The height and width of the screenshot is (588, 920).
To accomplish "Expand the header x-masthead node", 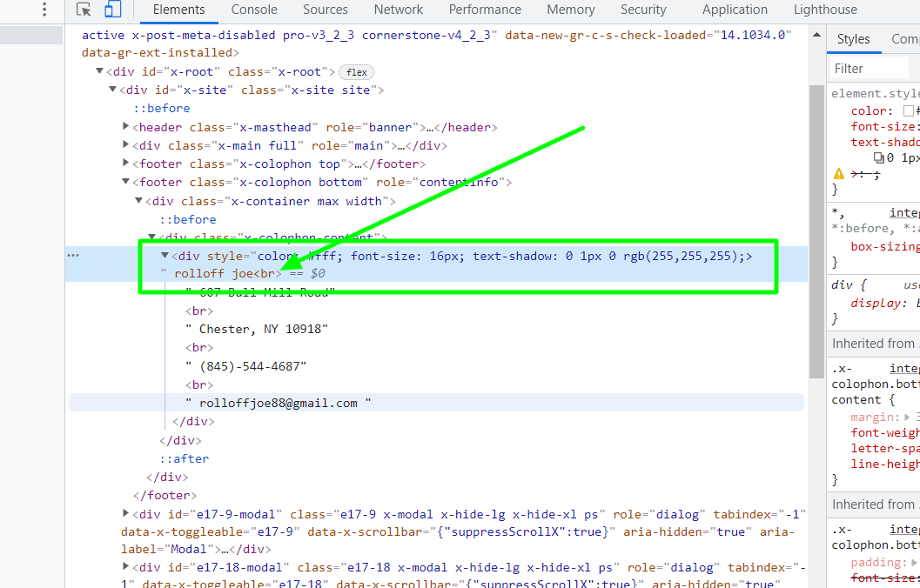I will coord(126,127).
